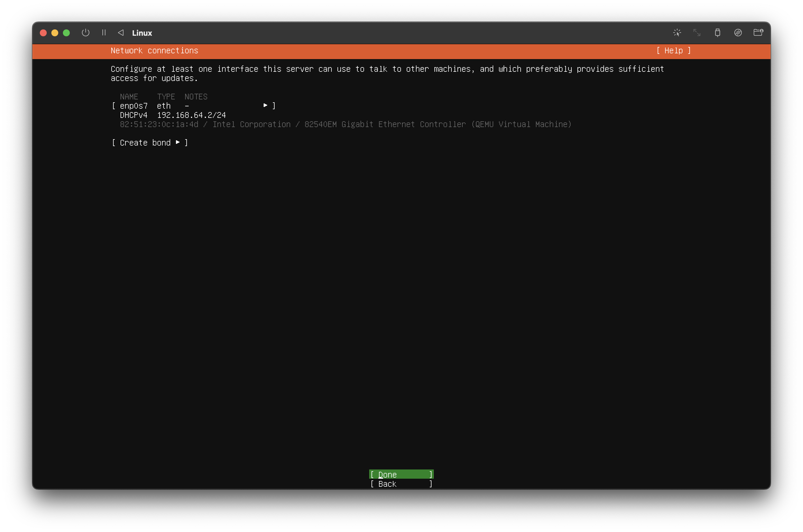Click the NOTES column header
The width and height of the screenshot is (803, 532).
coord(196,97)
